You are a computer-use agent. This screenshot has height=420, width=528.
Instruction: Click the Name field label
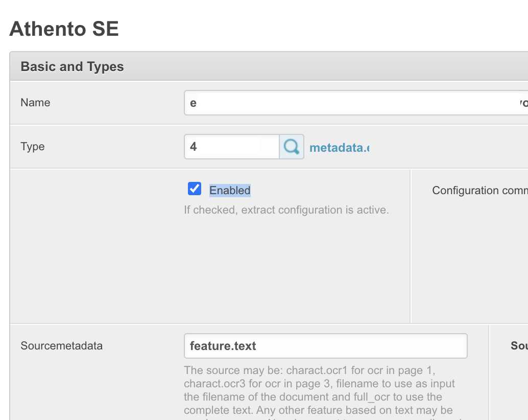35,103
